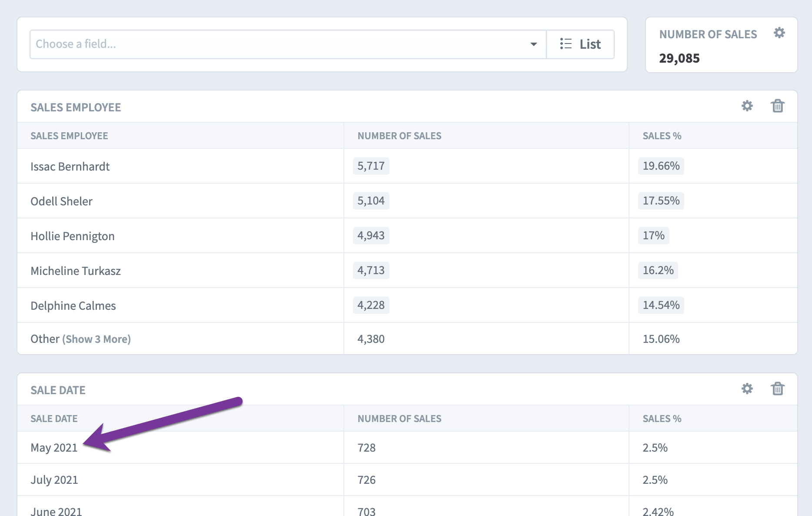The image size is (812, 516).
Task: Click the 4,713 sales value
Action: pyautogui.click(x=371, y=270)
